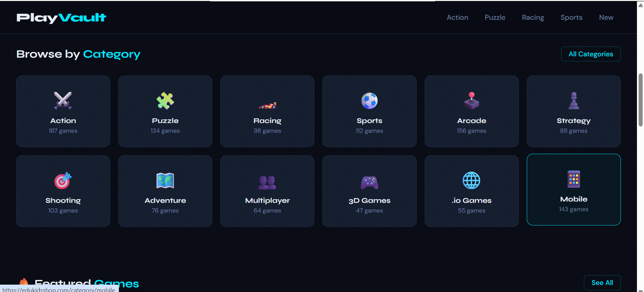This screenshot has height=292, width=644.
Task: Click the target Shooting icon
Action: (63, 181)
